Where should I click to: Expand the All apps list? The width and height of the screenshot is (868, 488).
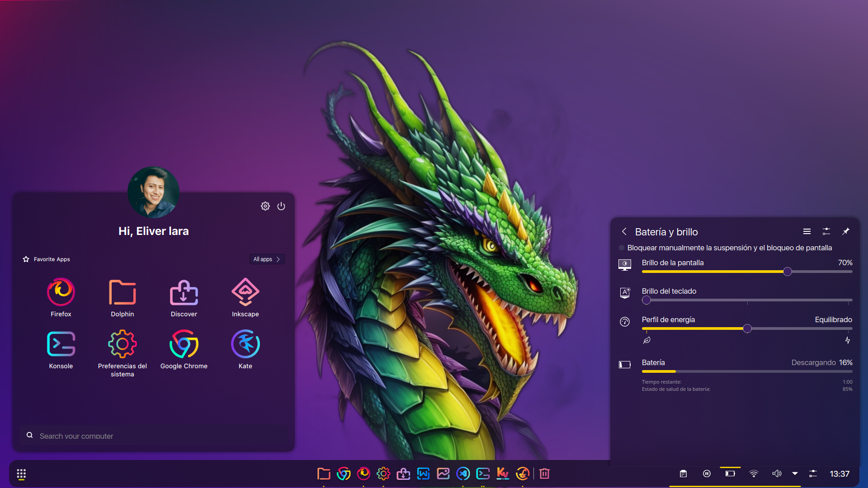tap(267, 259)
